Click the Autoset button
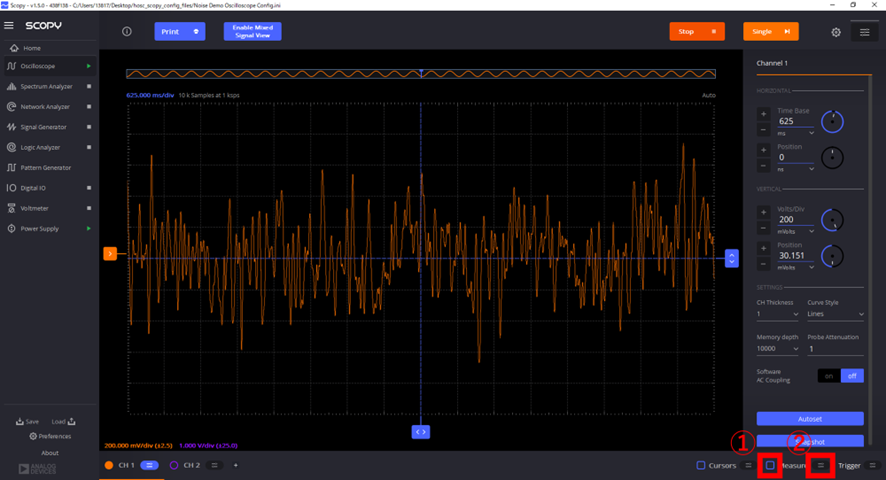The height and width of the screenshot is (480, 886). [810, 419]
